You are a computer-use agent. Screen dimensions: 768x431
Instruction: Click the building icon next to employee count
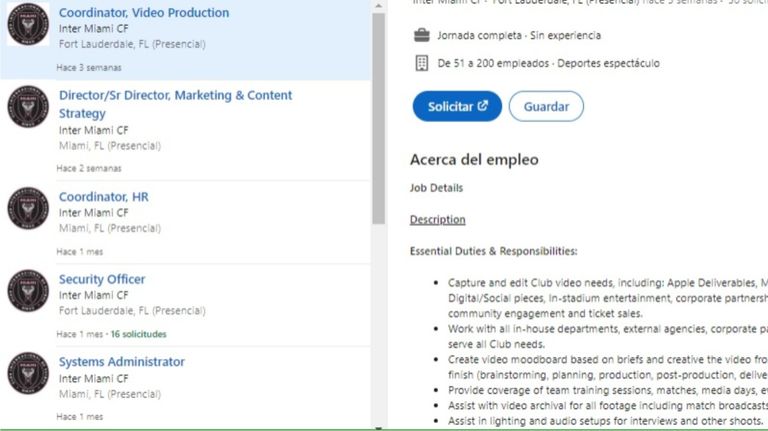click(x=421, y=63)
